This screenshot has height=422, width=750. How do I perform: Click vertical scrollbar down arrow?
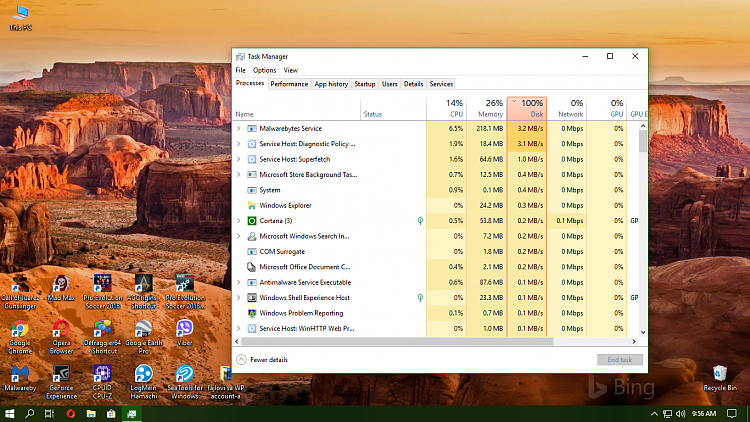pyautogui.click(x=643, y=332)
